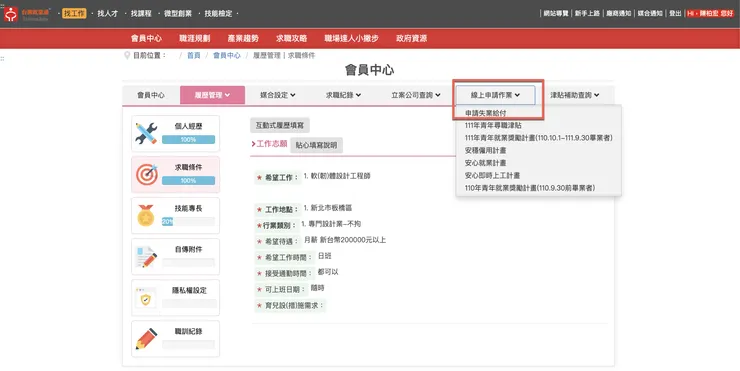Open the 個人經歷 tools icon
Viewport: 740px width, 371px height.
pos(146,134)
